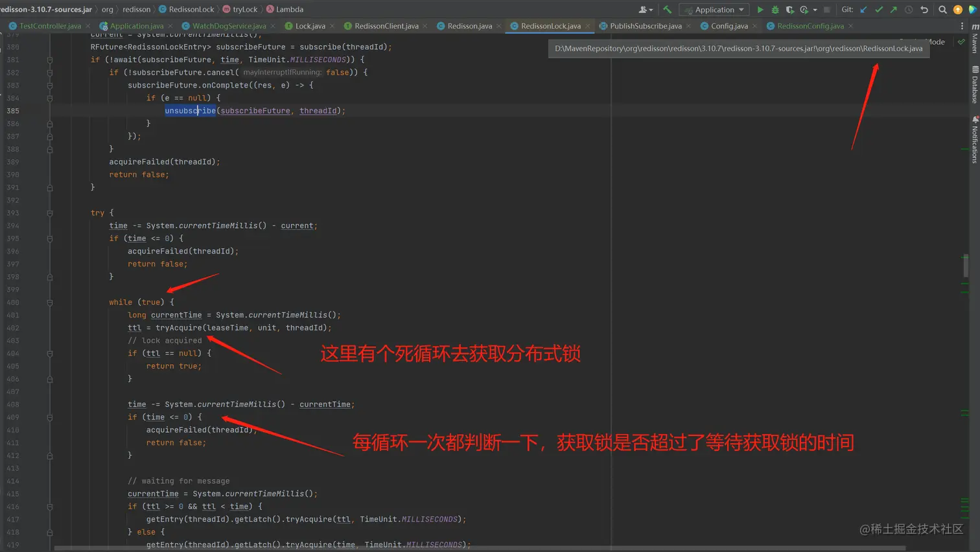The height and width of the screenshot is (552, 980).
Task: Click the Stop process square icon
Action: point(826,9)
